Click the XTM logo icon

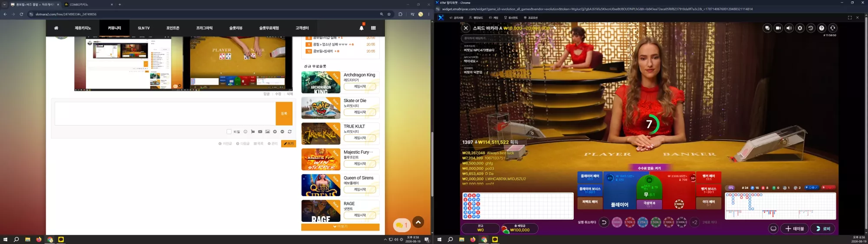pyautogui.click(x=441, y=18)
